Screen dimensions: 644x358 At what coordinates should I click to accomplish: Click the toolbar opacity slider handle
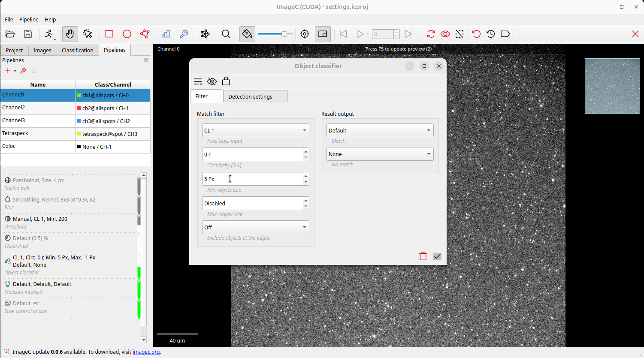click(284, 34)
